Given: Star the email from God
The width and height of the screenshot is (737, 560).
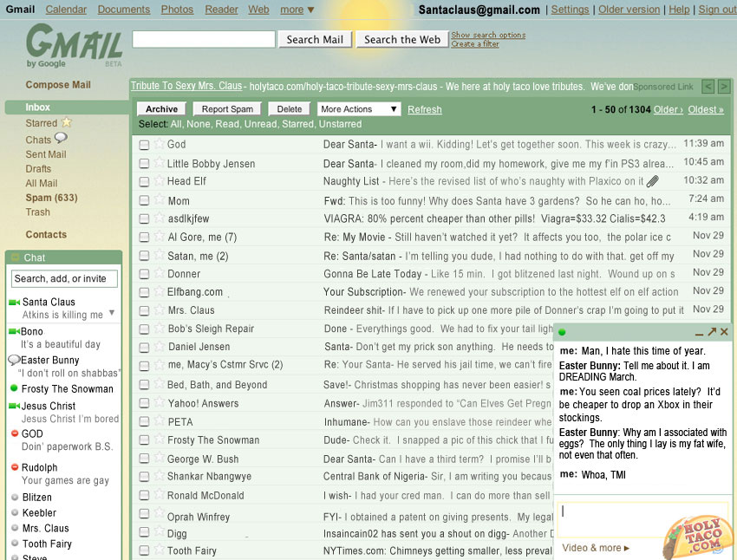Looking at the screenshot, I should tap(159, 144).
